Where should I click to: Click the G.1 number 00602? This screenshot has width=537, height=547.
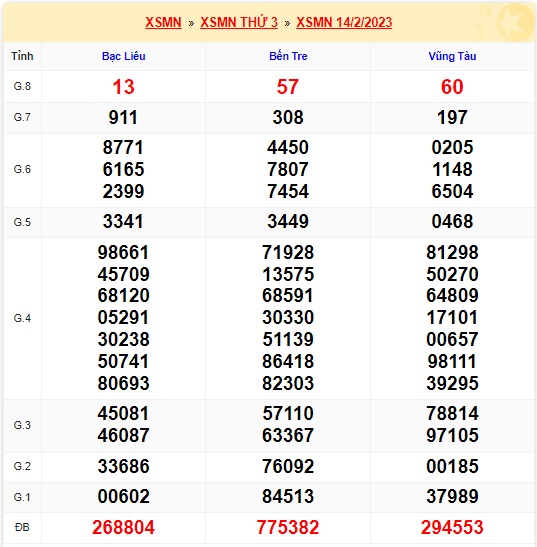[123, 496]
